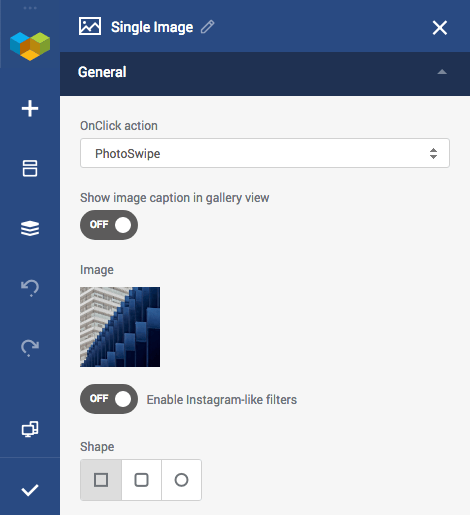This screenshot has height=515, width=470.
Task: Click the Visual Composer cube logo
Action: [x=30, y=46]
